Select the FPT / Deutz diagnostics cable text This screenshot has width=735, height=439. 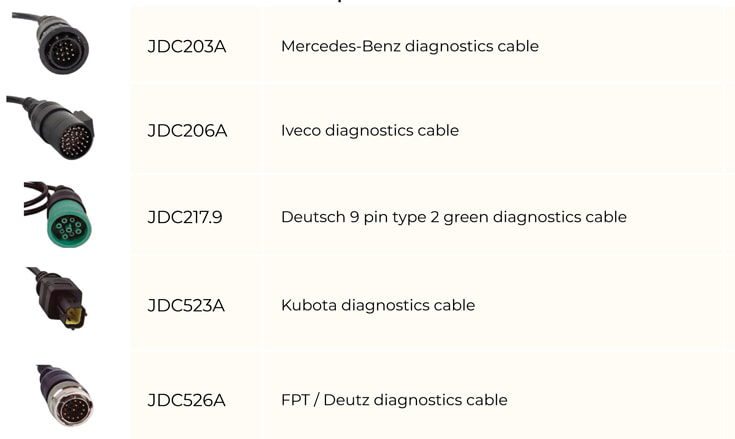point(394,400)
